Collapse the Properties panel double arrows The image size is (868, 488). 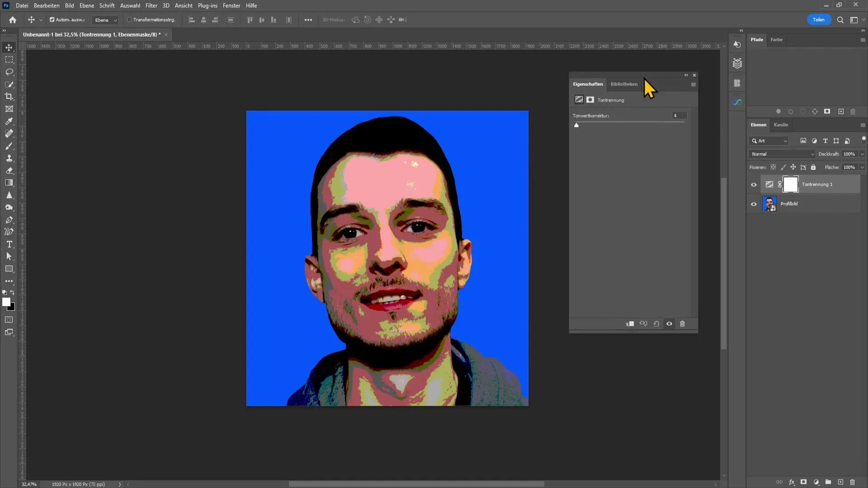tap(686, 75)
